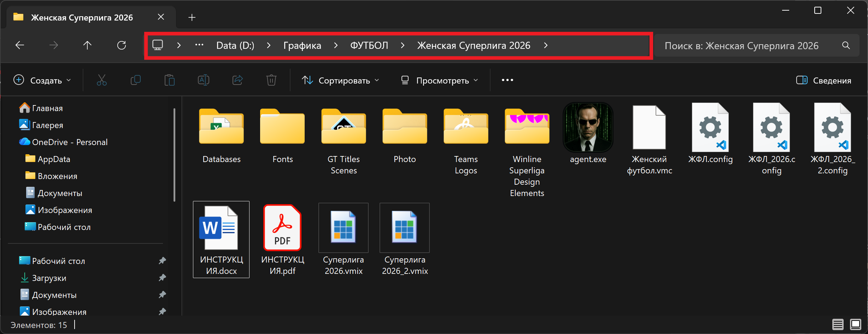Click Графика in the breadcrumb path
This screenshot has width=868, height=334.
point(302,45)
